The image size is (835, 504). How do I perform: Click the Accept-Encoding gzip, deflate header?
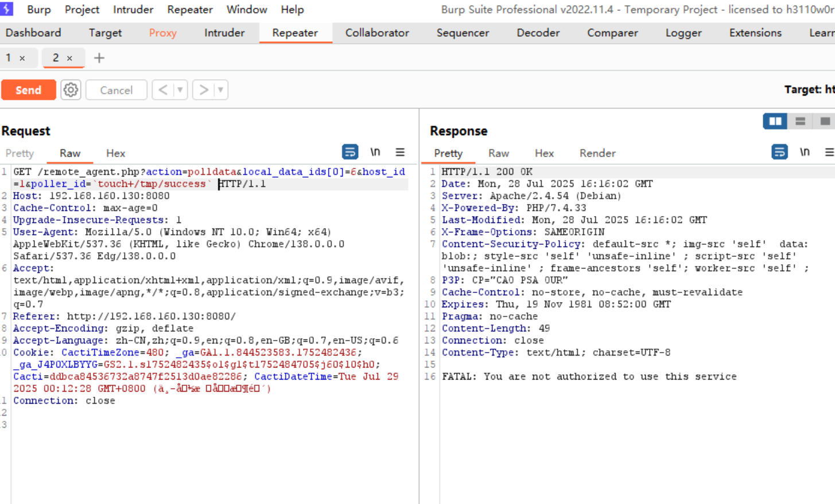click(x=103, y=328)
